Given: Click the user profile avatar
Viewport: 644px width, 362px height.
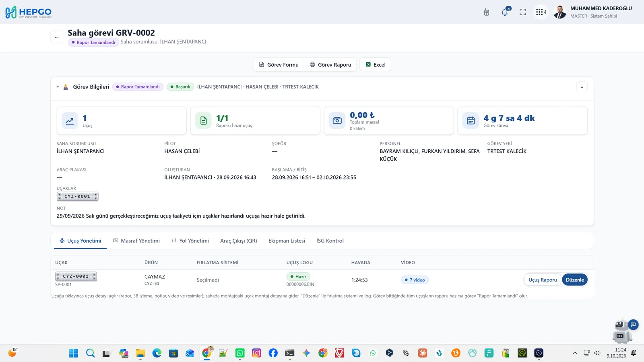Looking at the screenshot, I should (560, 12).
